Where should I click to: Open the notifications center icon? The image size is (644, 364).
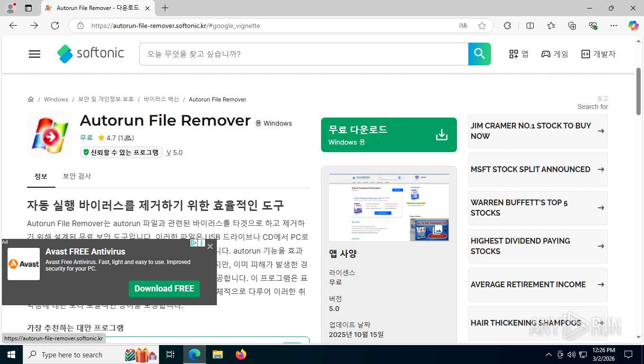pyautogui.click(x=628, y=355)
